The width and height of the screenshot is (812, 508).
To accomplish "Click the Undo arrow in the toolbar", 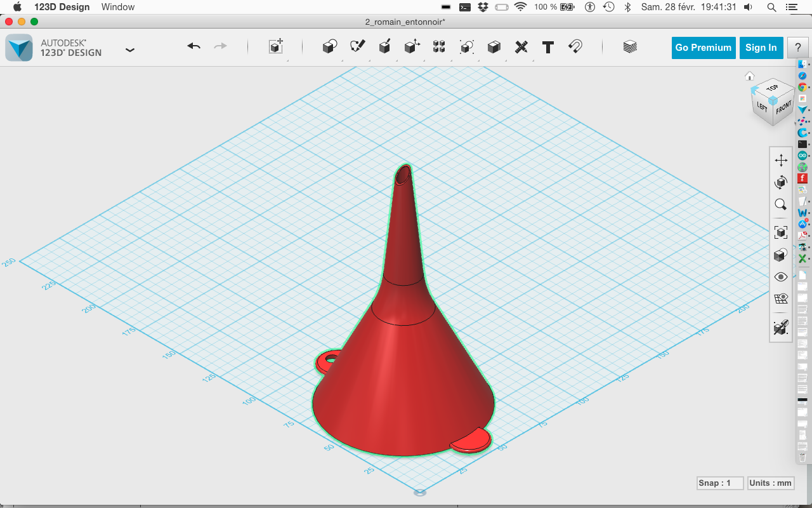I will pyautogui.click(x=194, y=46).
